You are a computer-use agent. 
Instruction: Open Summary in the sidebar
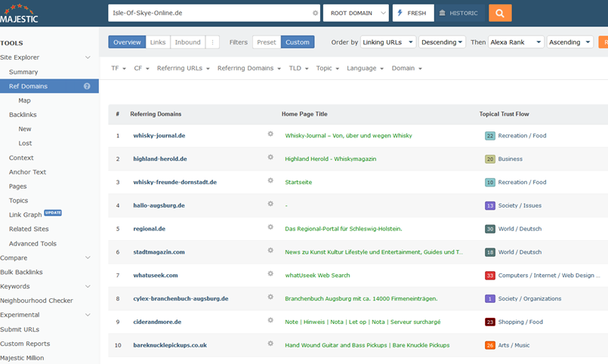[23, 72]
